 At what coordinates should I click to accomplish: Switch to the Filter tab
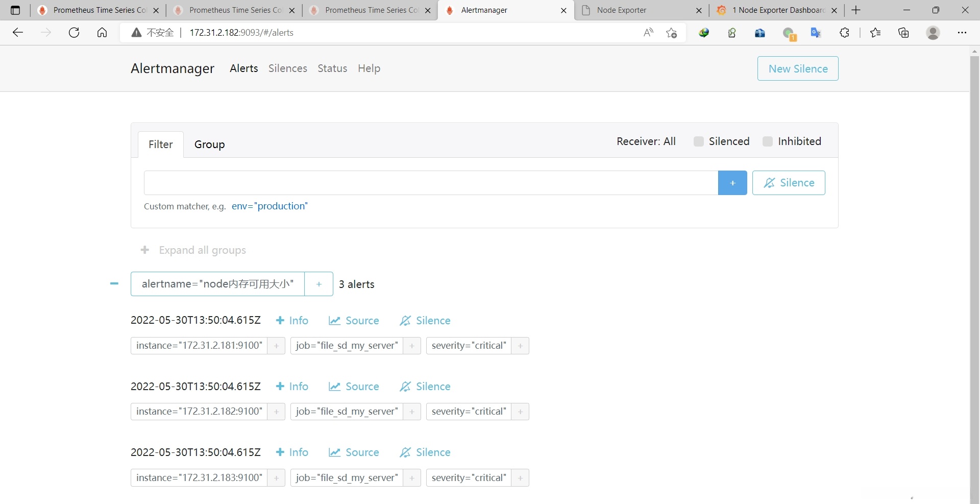tap(161, 145)
